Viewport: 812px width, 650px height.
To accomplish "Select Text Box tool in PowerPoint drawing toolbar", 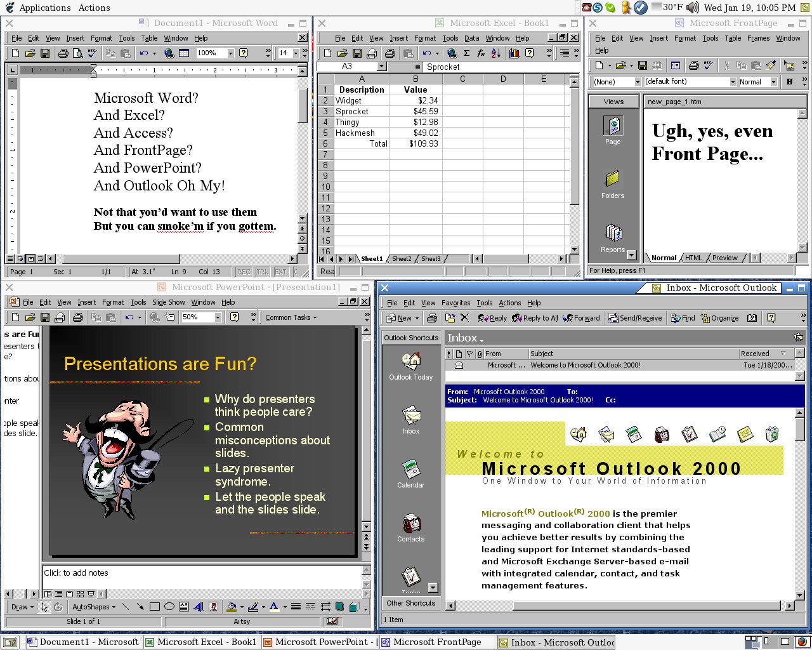I will click(x=184, y=607).
